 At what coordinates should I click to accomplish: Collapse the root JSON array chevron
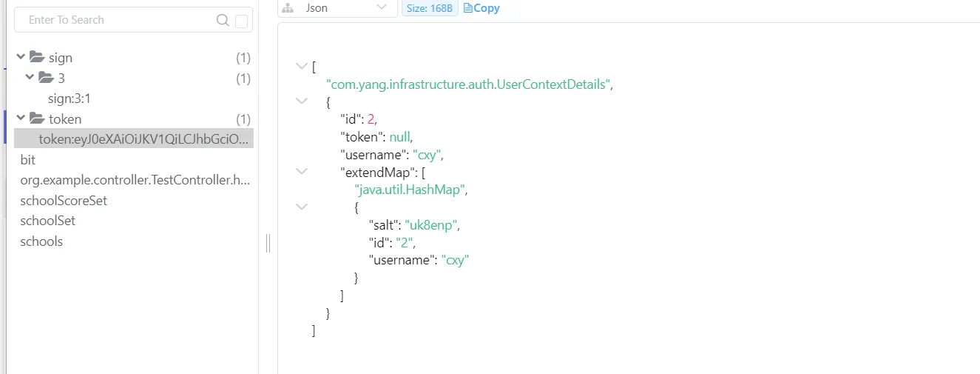pos(301,66)
